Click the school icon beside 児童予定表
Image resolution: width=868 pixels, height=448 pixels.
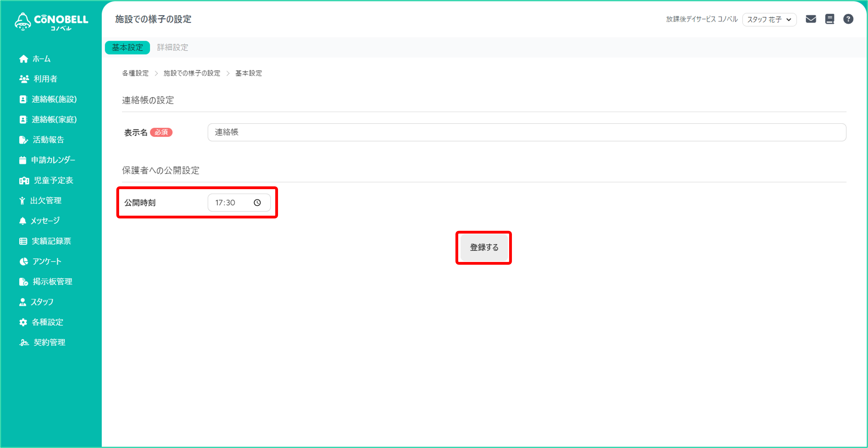24,180
